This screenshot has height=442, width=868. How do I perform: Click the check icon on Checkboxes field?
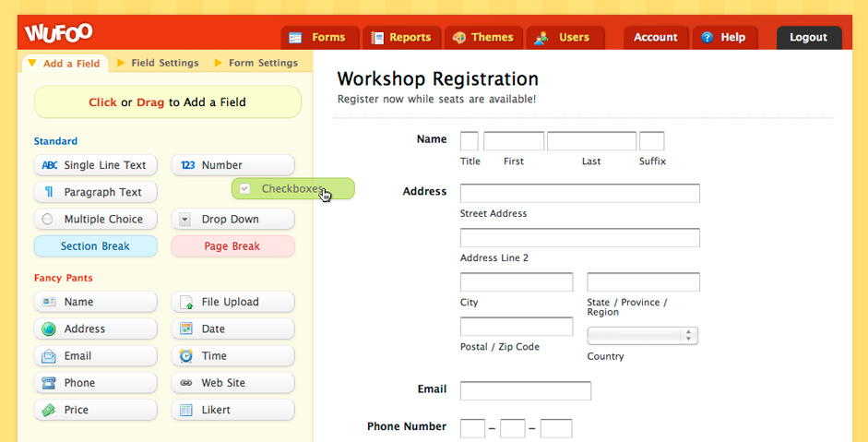click(244, 189)
